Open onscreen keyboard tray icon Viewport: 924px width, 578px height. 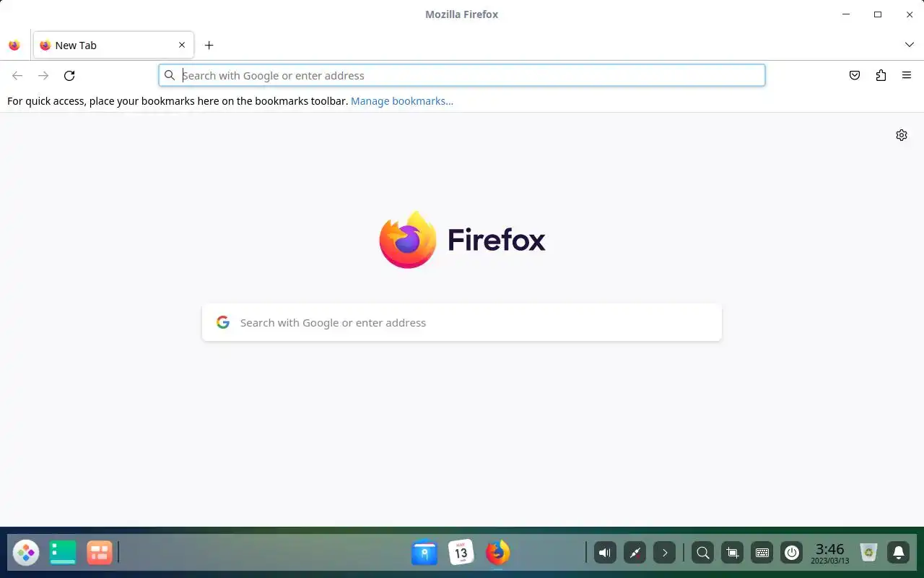762,553
